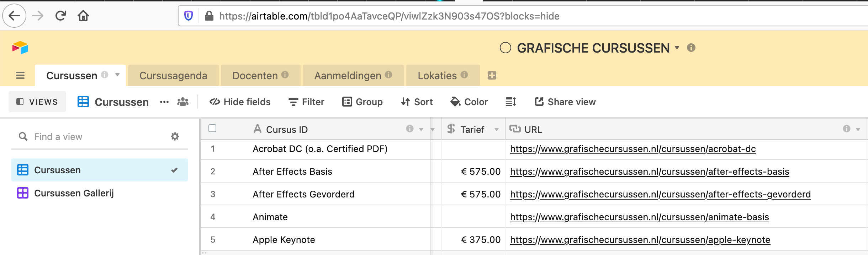Select Cursussen Gallerij view in sidebar
This screenshot has height=255, width=868.
tap(100, 193)
